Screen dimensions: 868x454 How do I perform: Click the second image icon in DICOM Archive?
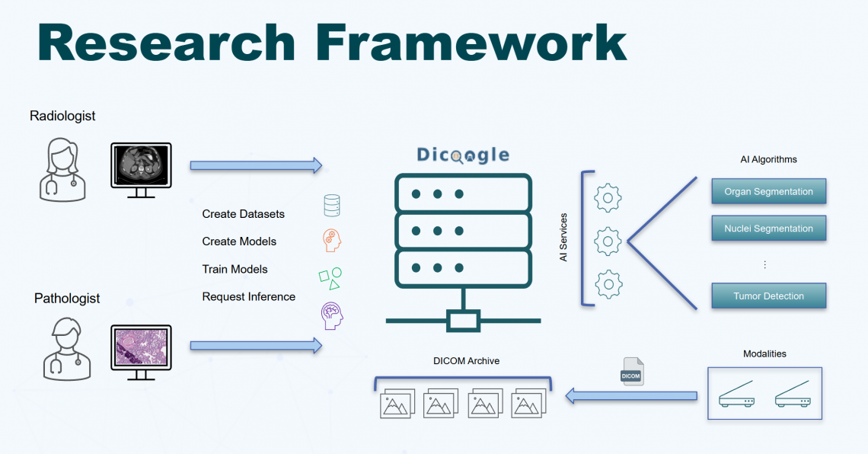(441, 404)
